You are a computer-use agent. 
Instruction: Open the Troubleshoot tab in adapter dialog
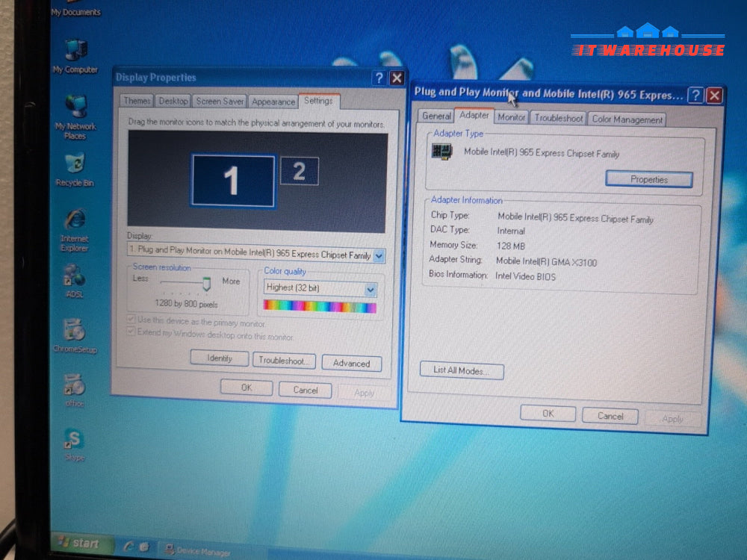558,118
